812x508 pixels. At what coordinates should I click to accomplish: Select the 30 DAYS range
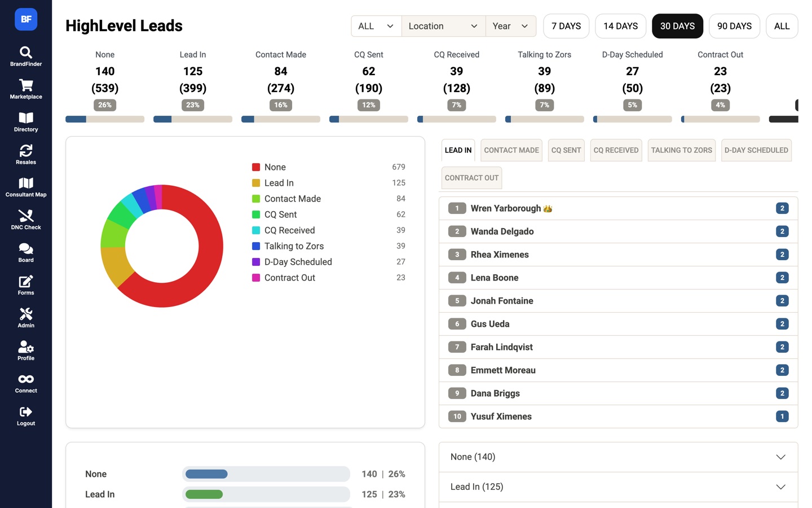click(677, 26)
